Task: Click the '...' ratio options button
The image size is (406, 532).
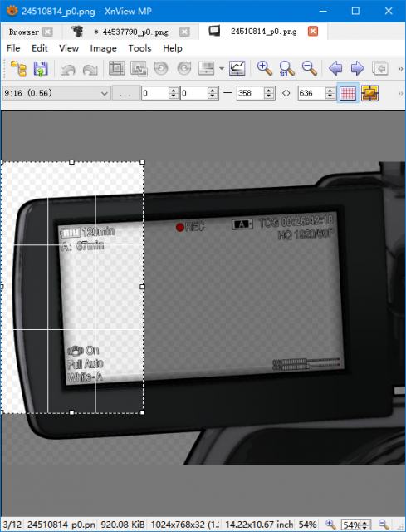Action: (125, 93)
